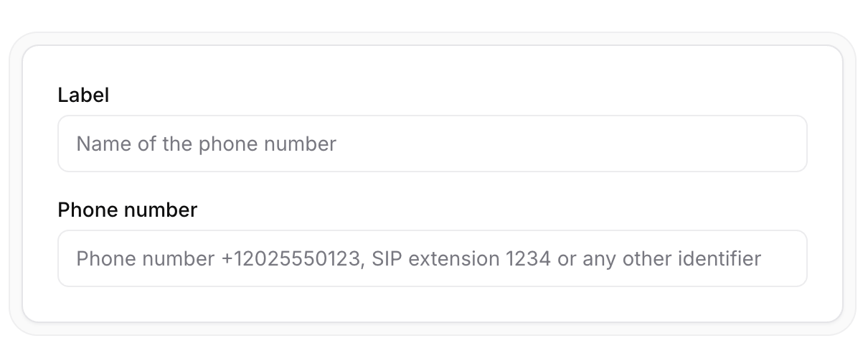The height and width of the screenshot is (356, 868).
Task: Click the right end of Phone number field
Action: coord(789,258)
